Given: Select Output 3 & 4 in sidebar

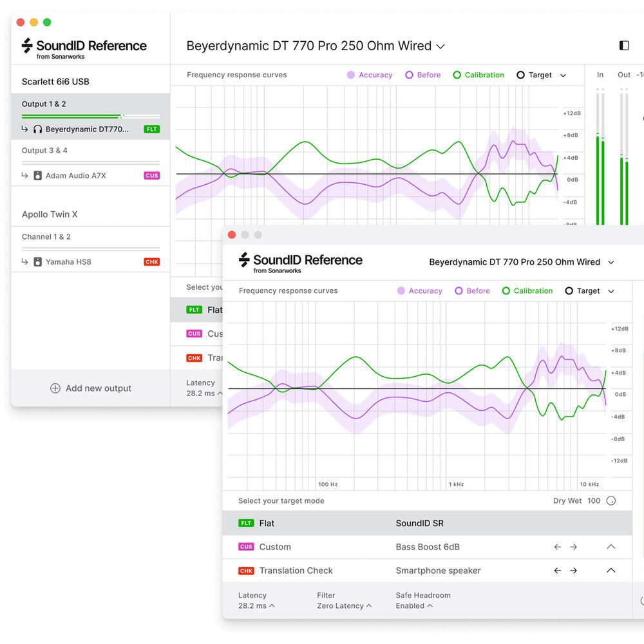Looking at the screenshot, I should click(45, 151).
